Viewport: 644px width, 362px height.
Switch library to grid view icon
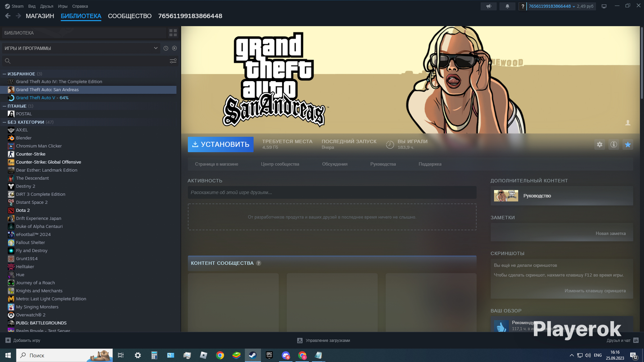point(173,33)
